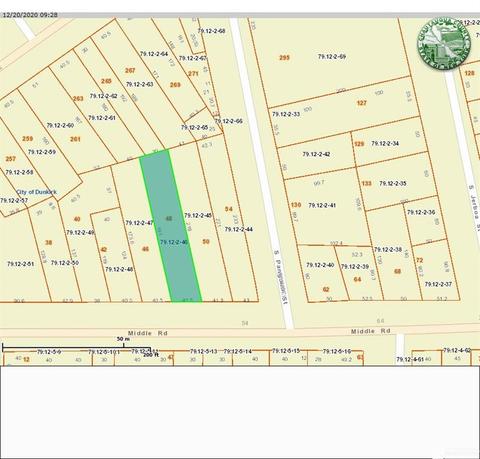Click parcel label 79.12-5-9
The height and width of the screenshot is (459, 480).
coord(49,351)
